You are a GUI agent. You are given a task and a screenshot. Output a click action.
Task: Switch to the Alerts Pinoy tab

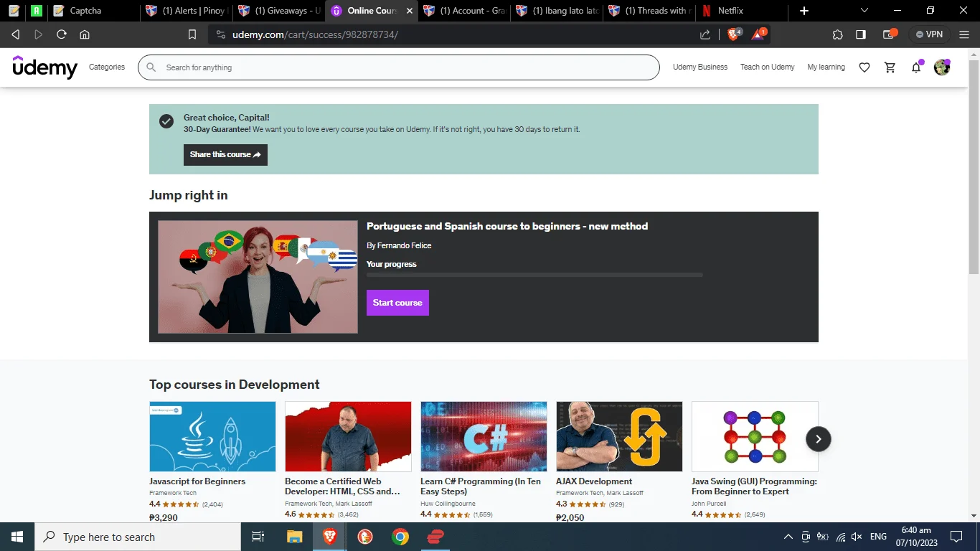[x=187, y=11]
